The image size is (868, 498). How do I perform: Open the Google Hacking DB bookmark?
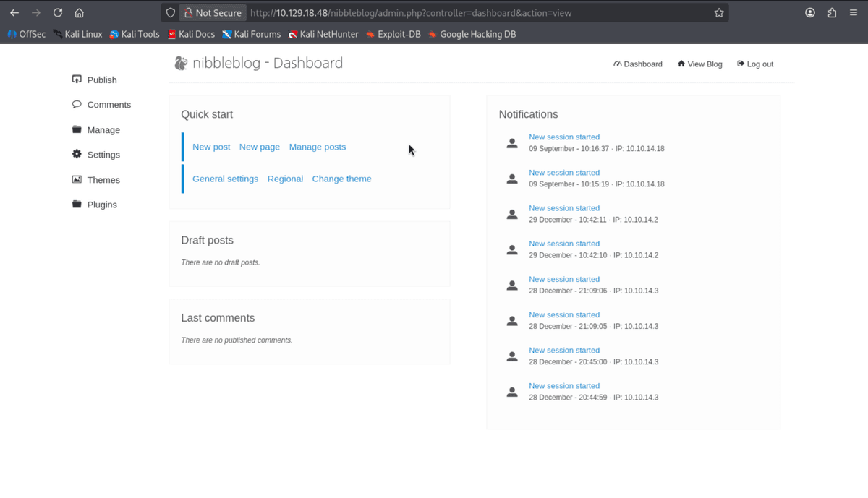(x=472, y=34)
